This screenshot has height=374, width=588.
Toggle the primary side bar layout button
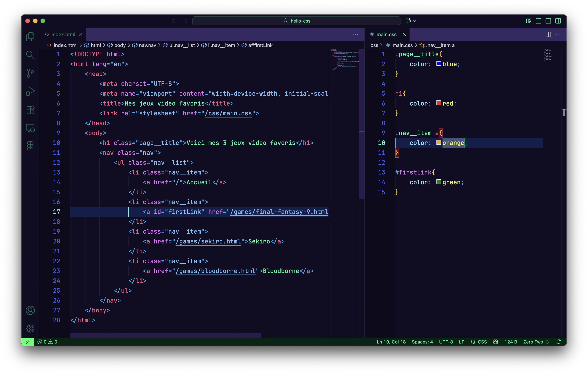coord(538,21)
